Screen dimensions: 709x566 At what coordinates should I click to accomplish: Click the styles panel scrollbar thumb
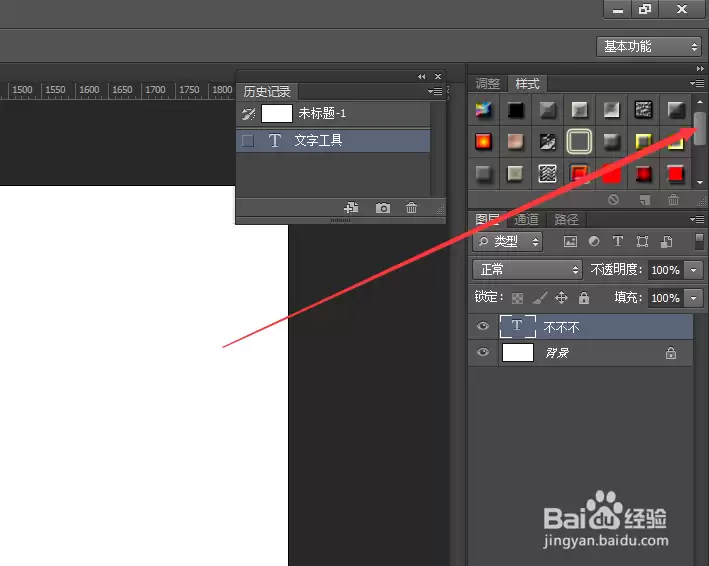pyautogui.click(x=700, y=128)
